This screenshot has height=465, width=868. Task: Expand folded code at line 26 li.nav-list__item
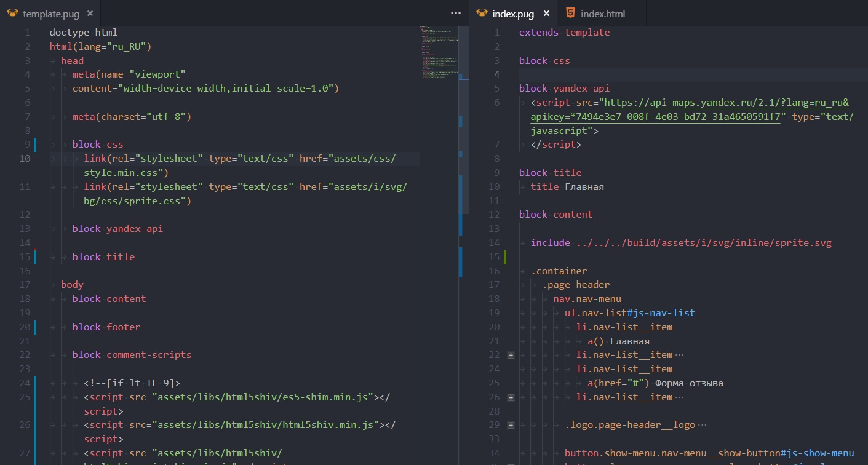pos(510,397)
